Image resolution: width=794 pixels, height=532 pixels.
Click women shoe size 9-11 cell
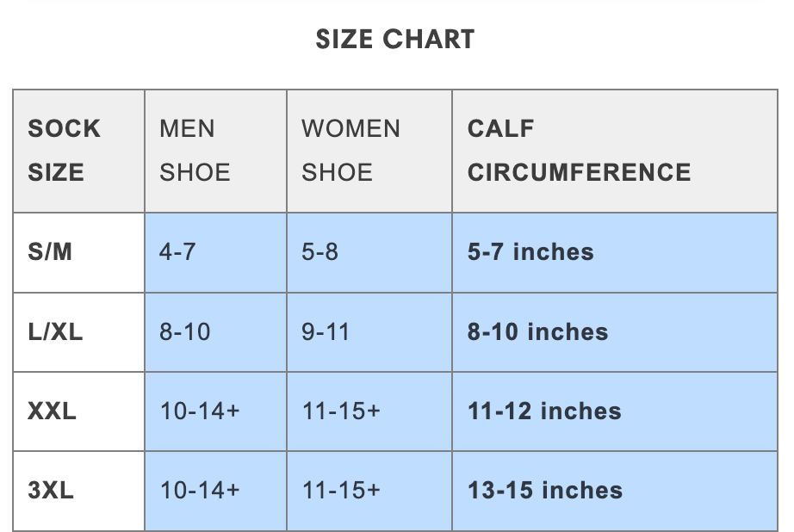click(326, 332)
